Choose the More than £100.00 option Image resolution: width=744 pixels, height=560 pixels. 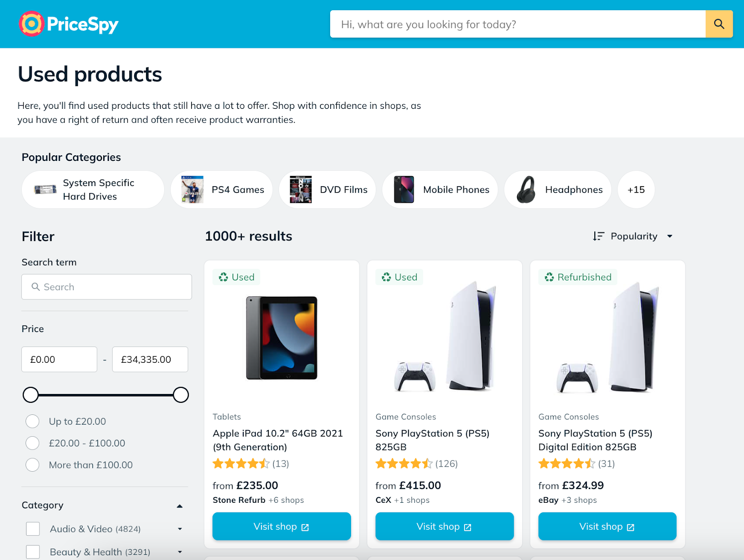[33, 465]
